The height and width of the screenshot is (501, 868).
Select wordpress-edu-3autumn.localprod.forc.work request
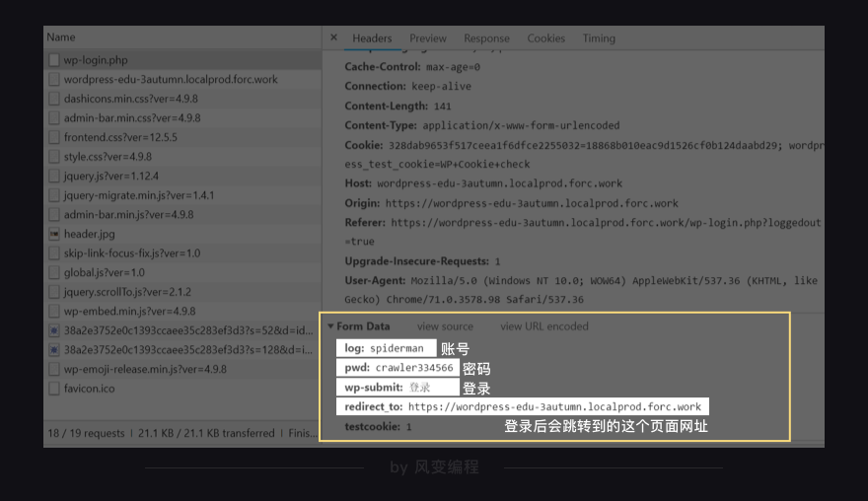[182, 79]
